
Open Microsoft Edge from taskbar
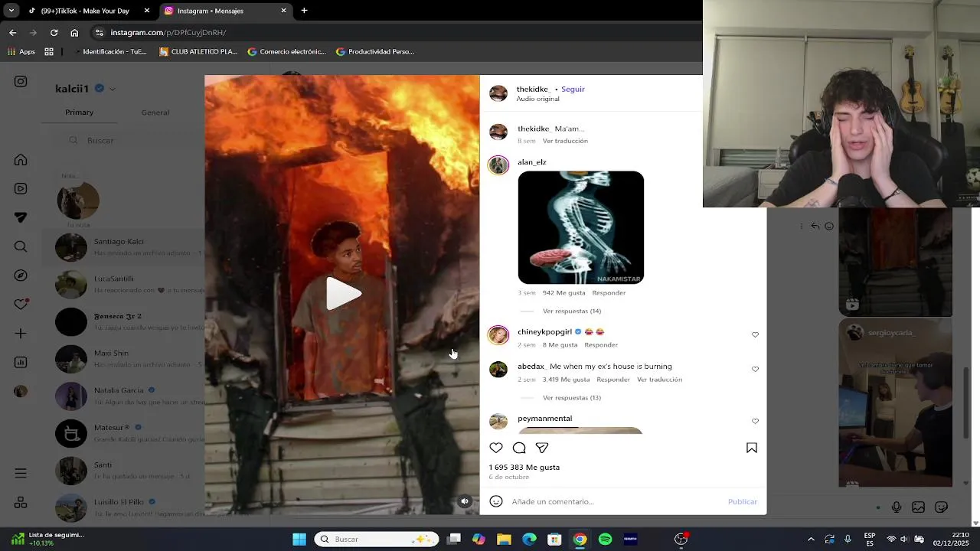pos(529,540)
